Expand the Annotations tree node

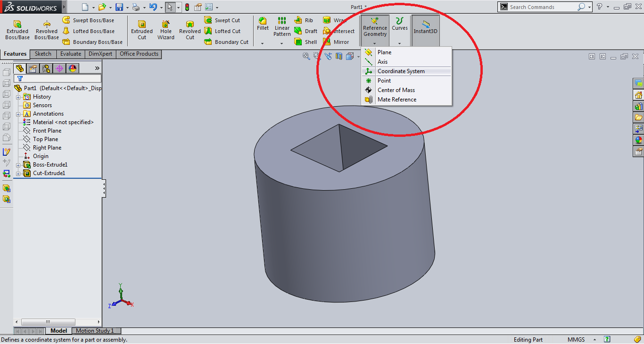pyautogui.click(x=18, y=114)
